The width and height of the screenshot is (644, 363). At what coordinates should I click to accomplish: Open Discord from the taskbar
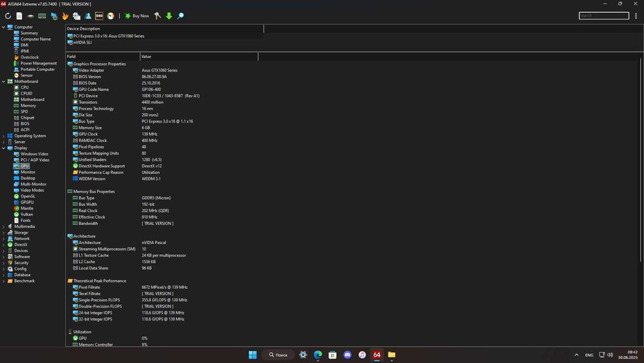(x=348, y=355)
